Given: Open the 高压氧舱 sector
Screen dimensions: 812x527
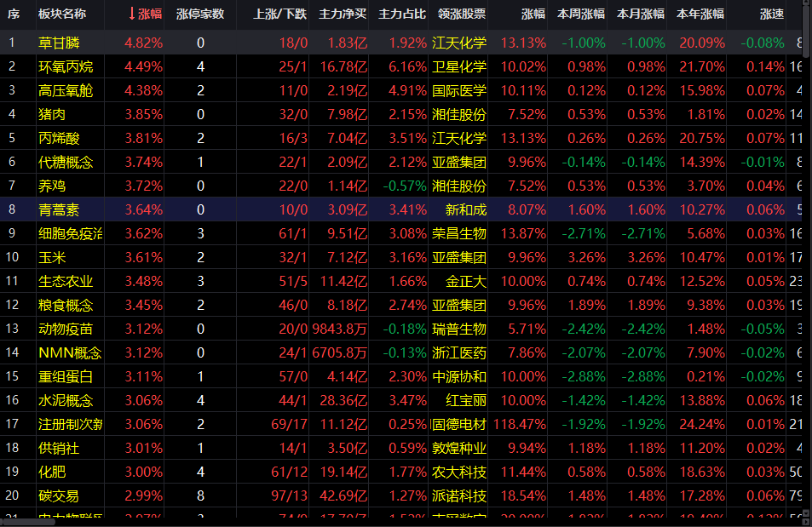Looking at the screenshot, I should pyautogui.click(x=66, y=90).
